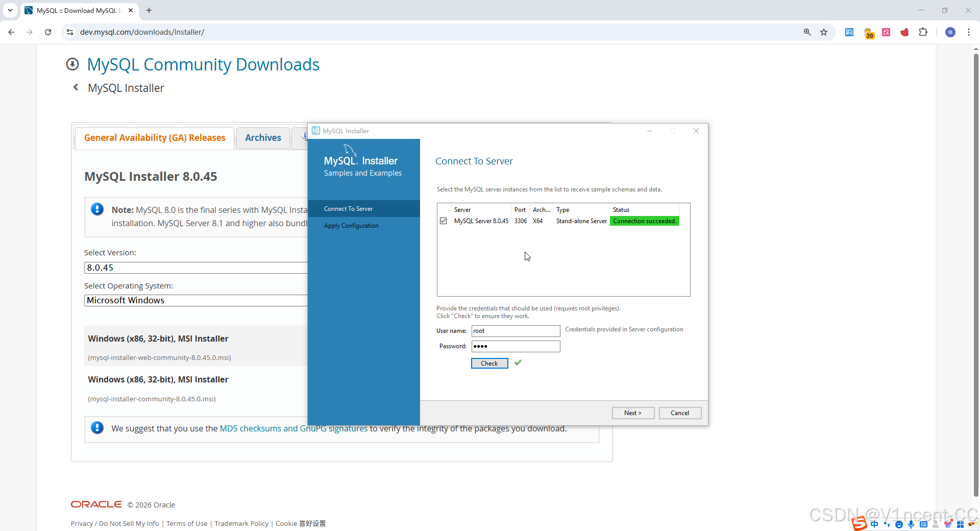Click the browser forward arrow

[x=30, y=32]
